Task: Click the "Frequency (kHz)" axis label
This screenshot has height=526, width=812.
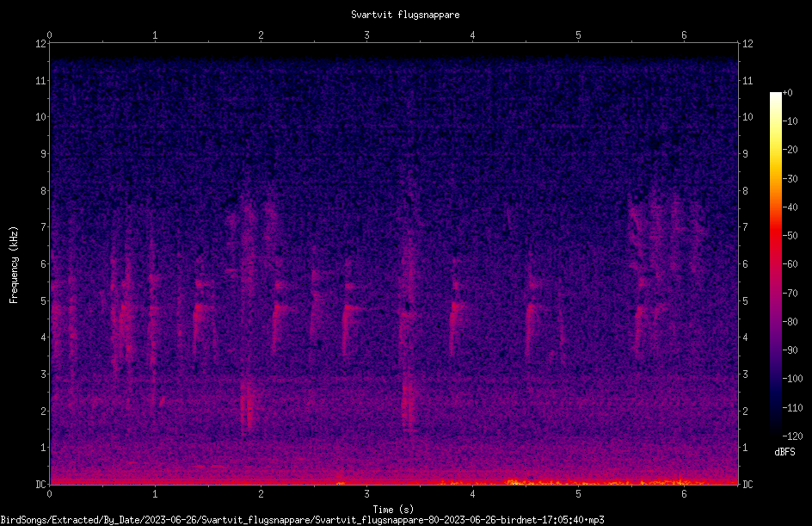Action: pos(14,265)
